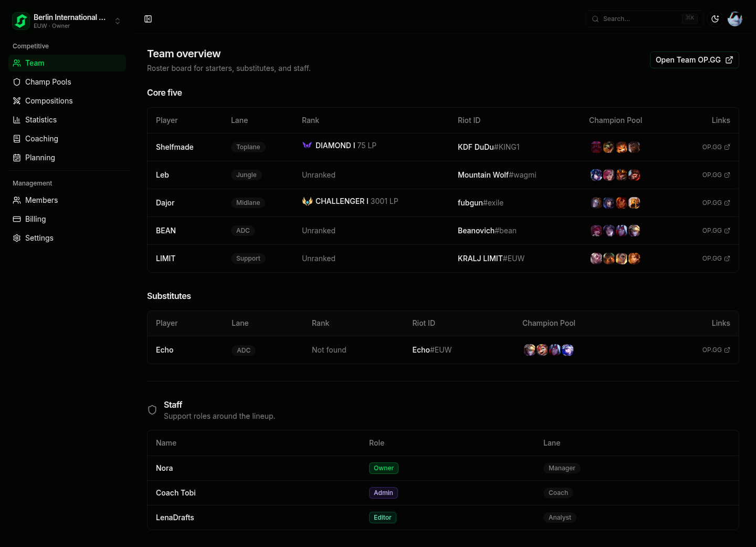Click the Analyst lane badge

click(560, 518)
